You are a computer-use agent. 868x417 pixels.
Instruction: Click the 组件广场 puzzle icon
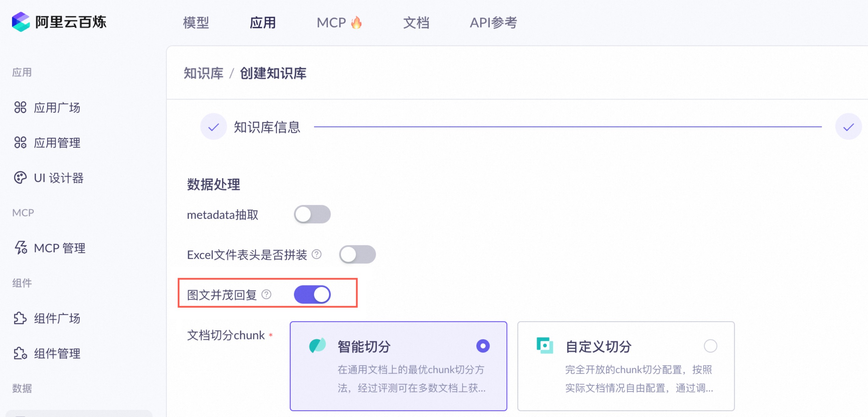tap(20, 318)
